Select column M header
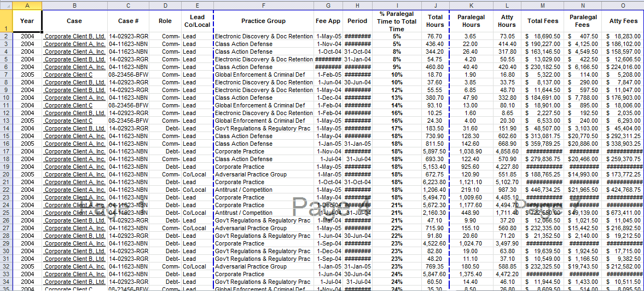Image resolution: width=644 pixels, height=291 pixels. [x=543, y=5]
